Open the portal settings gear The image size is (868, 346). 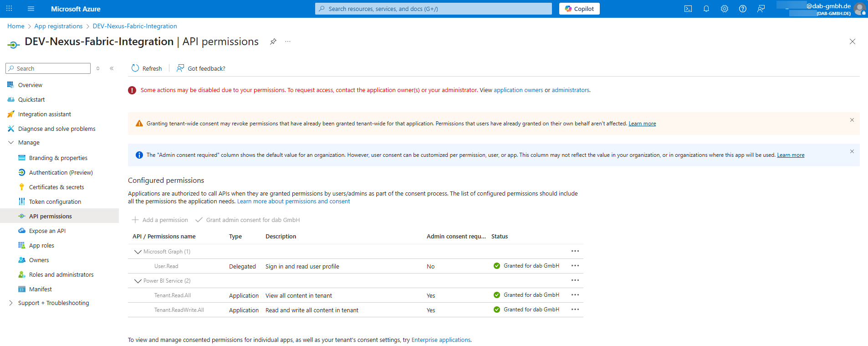pyautogui.click(x=725, y=9)
